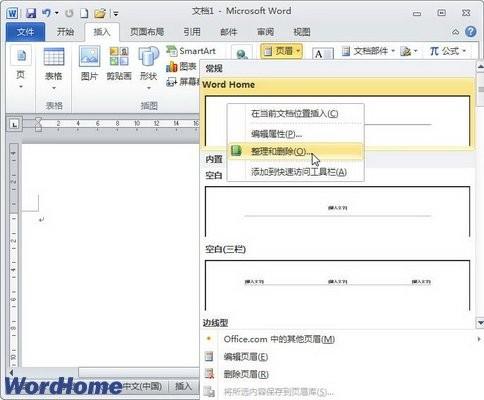Click the 屏幕截图 screenshot icon
The width and height of the screenshot is (484, 400).
click(x=171, y=82)
